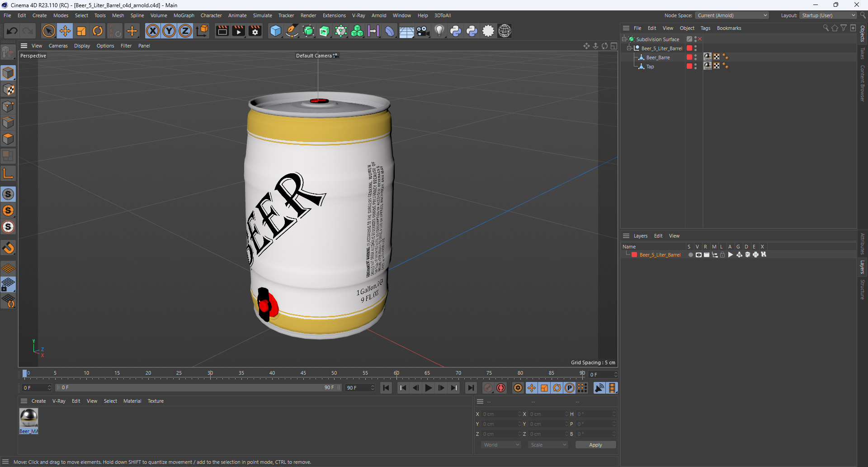868x467 pixels.
Task: Open the Arnold menu
Action: pyautogui.click(x=379, y=15)
